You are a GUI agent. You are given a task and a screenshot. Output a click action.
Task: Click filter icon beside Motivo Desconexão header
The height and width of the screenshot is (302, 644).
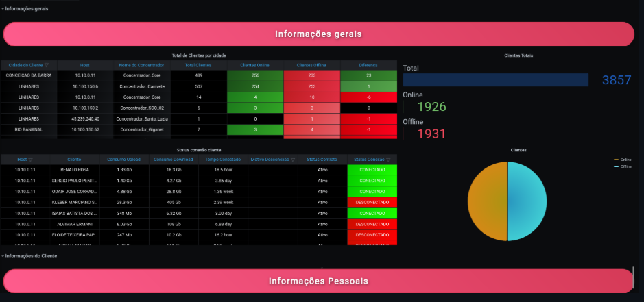(x=293, y=160)
